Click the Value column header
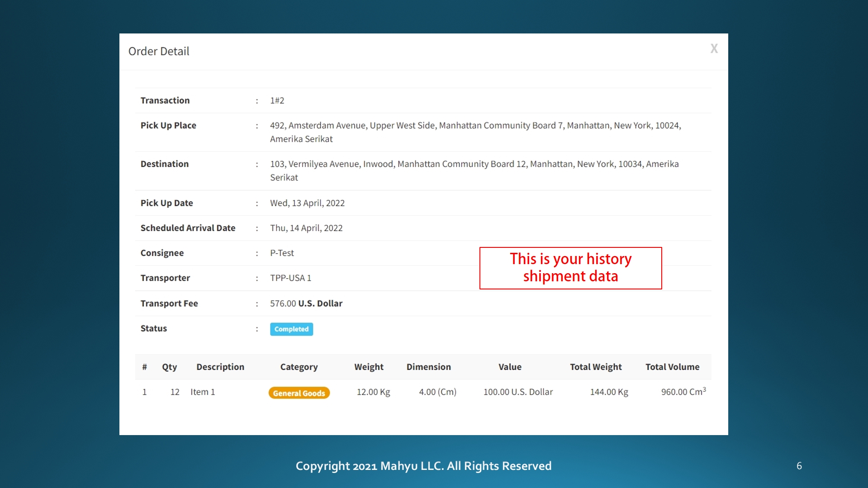868x488 pixels. (510, 367)
